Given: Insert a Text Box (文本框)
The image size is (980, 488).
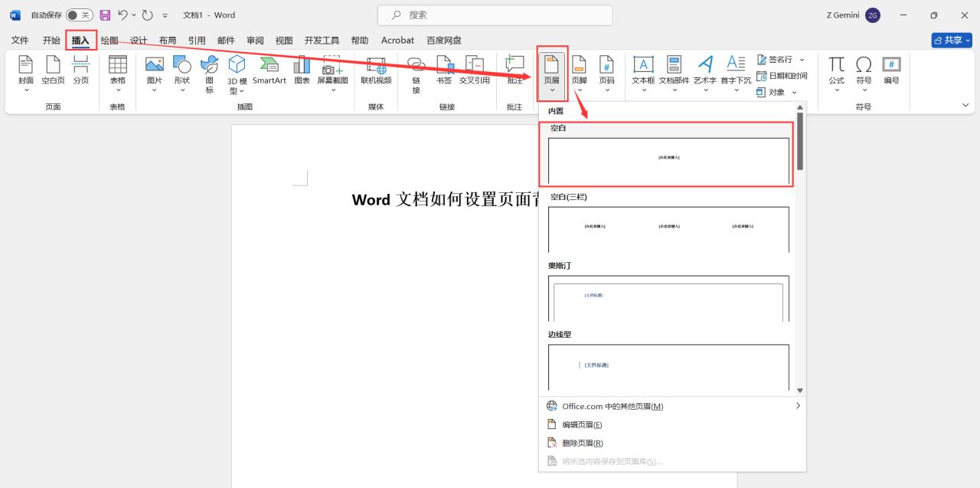Looking at the screenshot, I should (x=643, y=74).
